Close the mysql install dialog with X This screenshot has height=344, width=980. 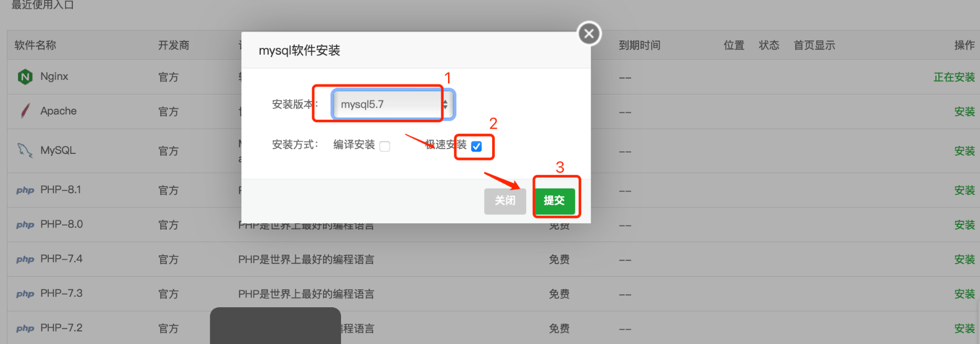[589, 34]
